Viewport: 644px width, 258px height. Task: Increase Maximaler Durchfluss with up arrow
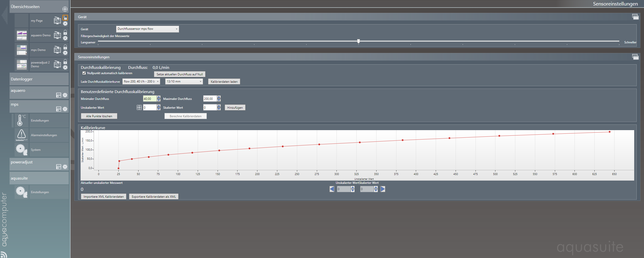tap(219, 97)
